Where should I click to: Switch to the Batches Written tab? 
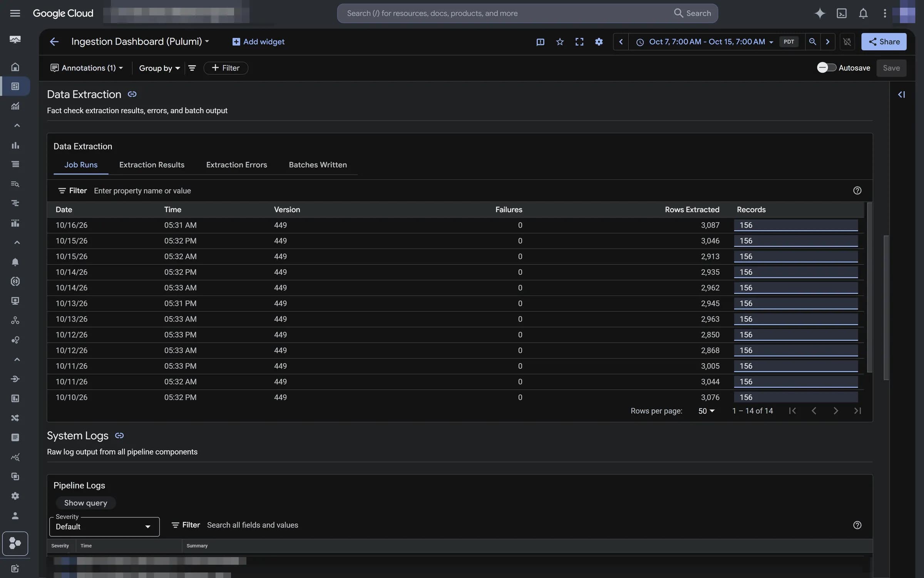point(318,165)
